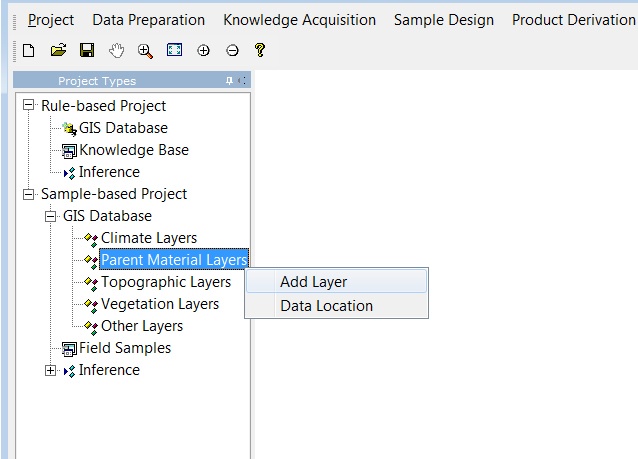Select the Other Layers label
This screenshot has height=459, width=638.
(142, 326)
